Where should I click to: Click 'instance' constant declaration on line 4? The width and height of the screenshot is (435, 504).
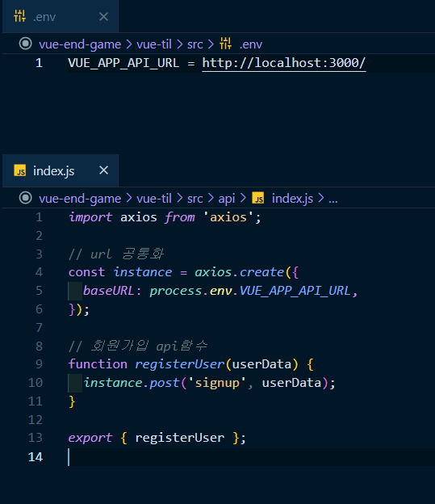[143, 272]
